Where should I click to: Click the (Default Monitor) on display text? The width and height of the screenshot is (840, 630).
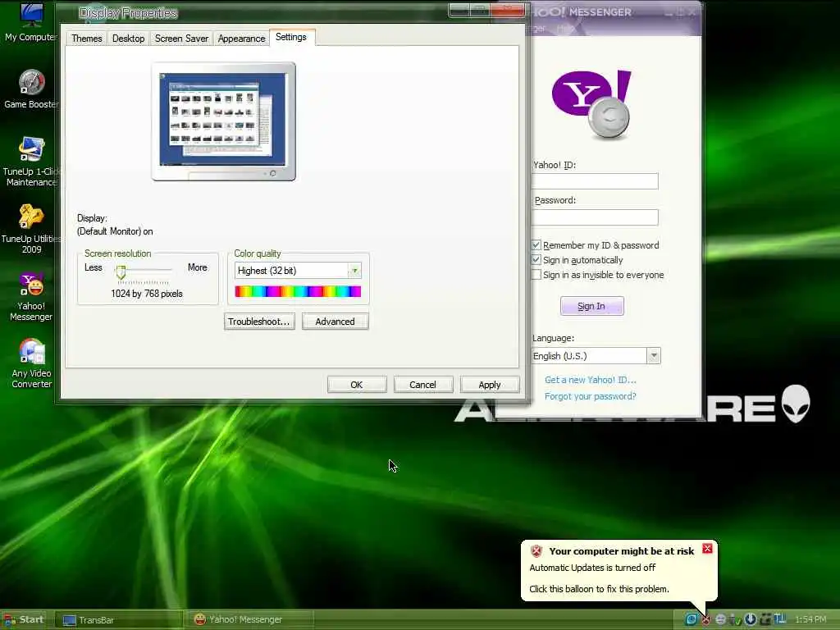pyautogui.click(x=115, y=231)
